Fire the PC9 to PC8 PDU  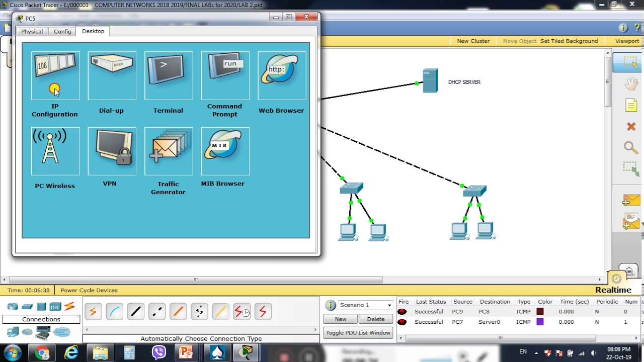(402, 312)
